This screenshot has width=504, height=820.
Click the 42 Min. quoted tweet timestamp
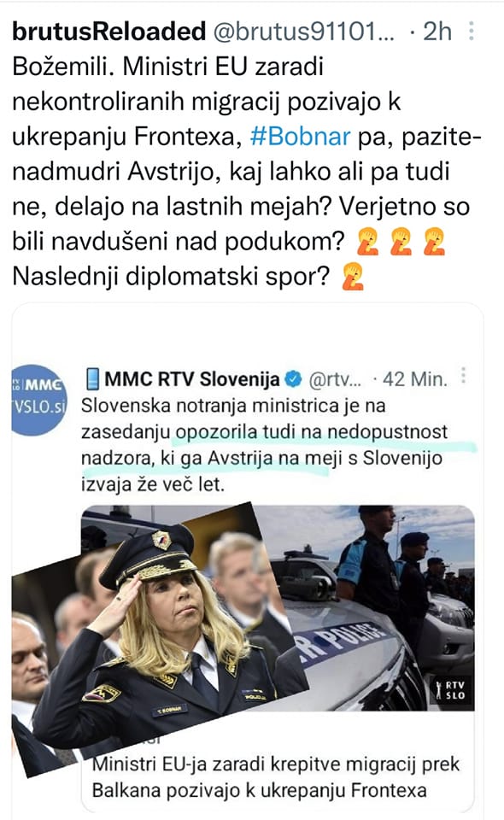415,379
